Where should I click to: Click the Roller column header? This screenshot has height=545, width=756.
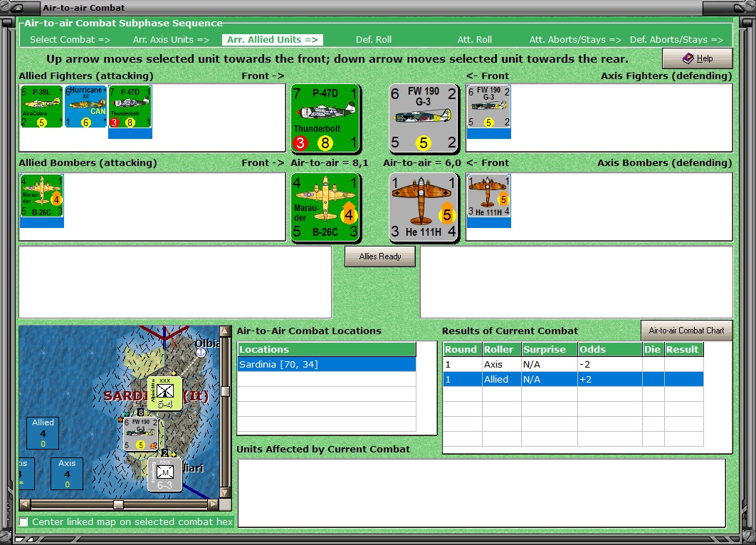pyautogui.click(x=501, y=350)
